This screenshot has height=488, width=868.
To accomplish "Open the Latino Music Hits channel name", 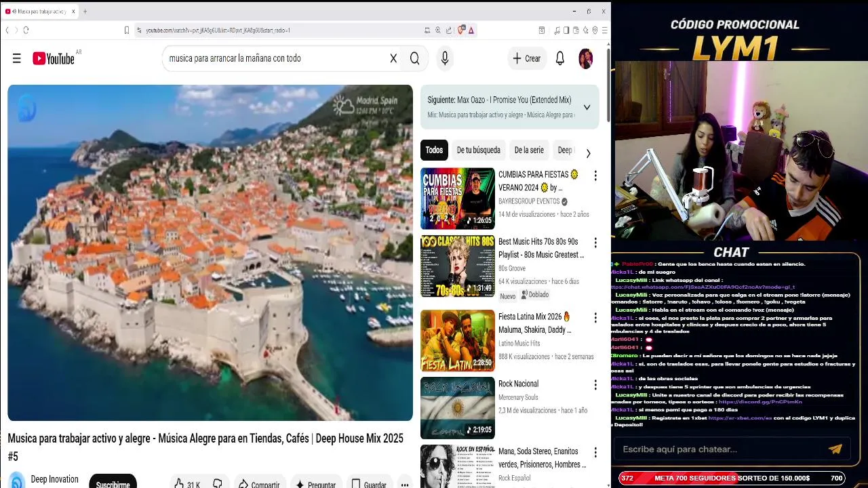I will click(x=519, y=344).
